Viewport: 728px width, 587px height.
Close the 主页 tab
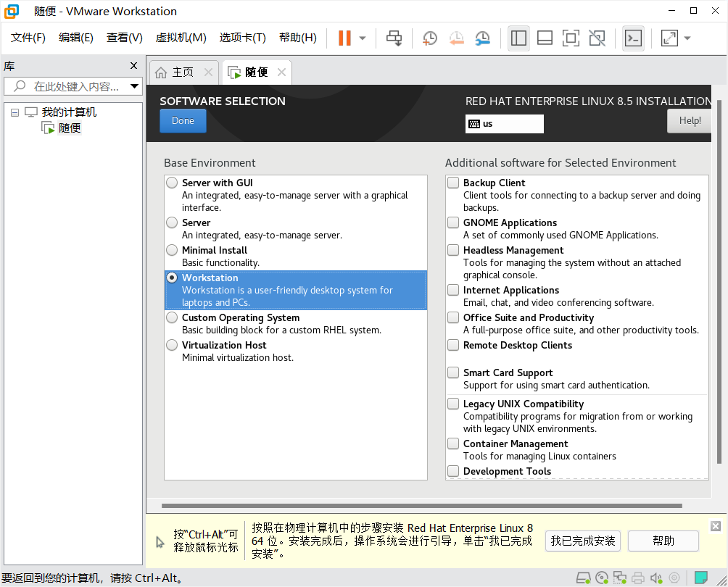[208, 72]
